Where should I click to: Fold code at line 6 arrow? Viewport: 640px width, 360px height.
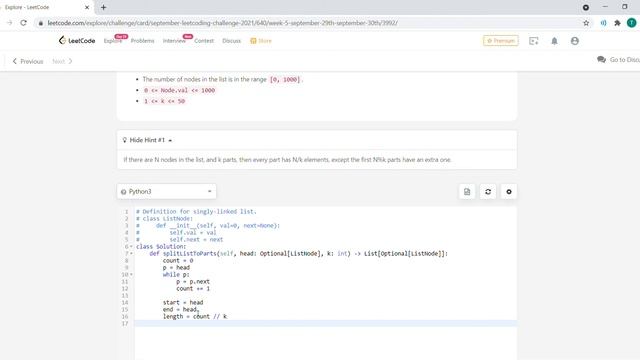pyautogui.click(x=131, y=247)
